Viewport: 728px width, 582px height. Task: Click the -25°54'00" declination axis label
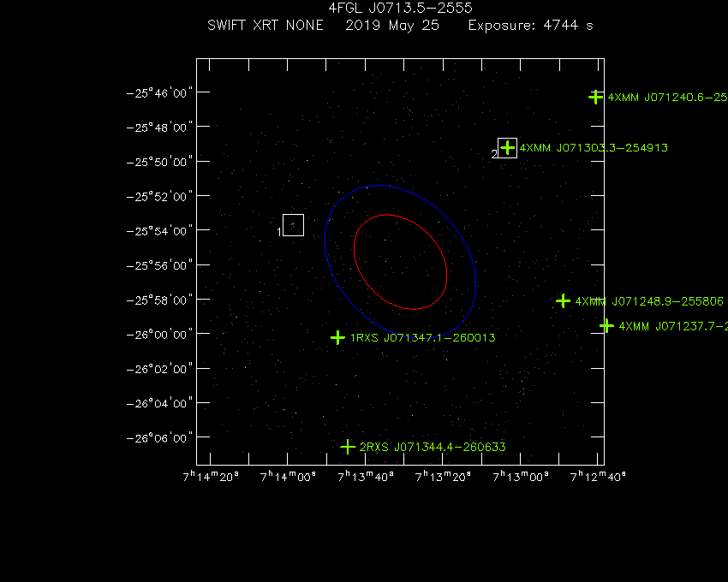tap(159, 231)
